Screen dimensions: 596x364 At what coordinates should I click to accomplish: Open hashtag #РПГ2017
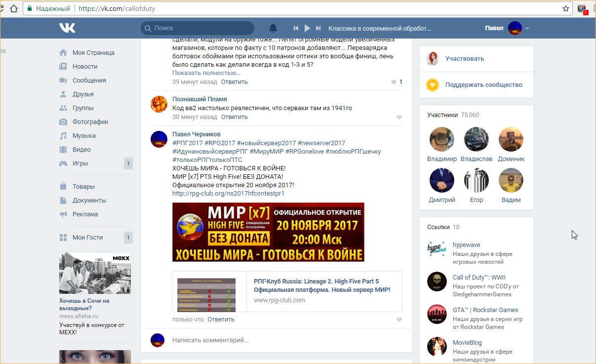click(188, 143)
